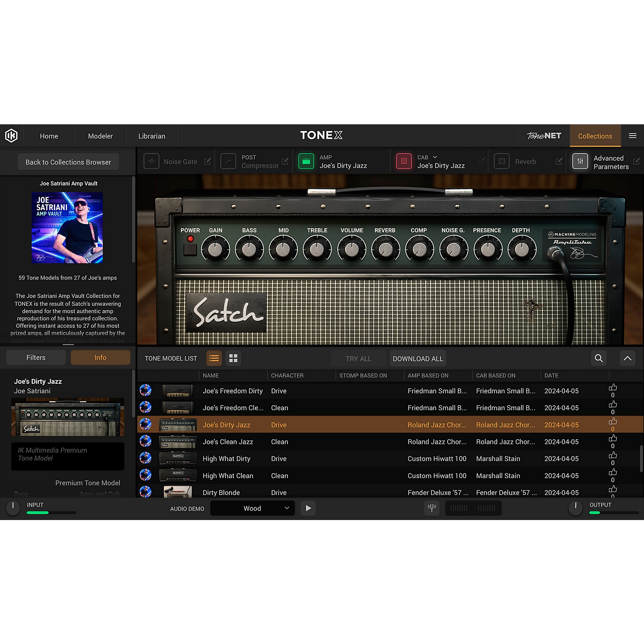644x644 pixels.
Task: Open the Modeler tab
Action: point(100,136)
